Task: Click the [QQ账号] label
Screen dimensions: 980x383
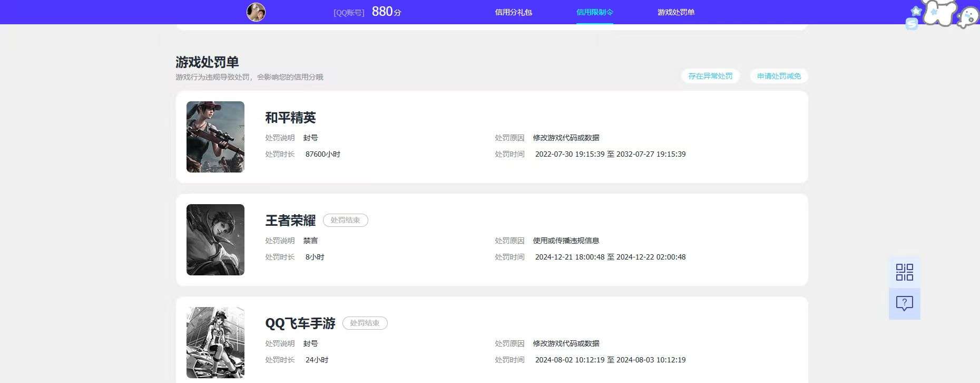Action: tap(349, 13)
